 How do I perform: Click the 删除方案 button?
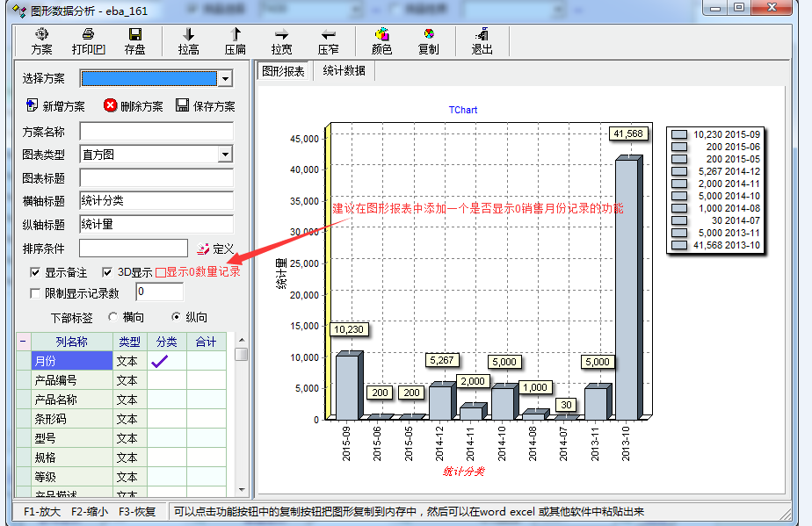(x=133, y=106)
